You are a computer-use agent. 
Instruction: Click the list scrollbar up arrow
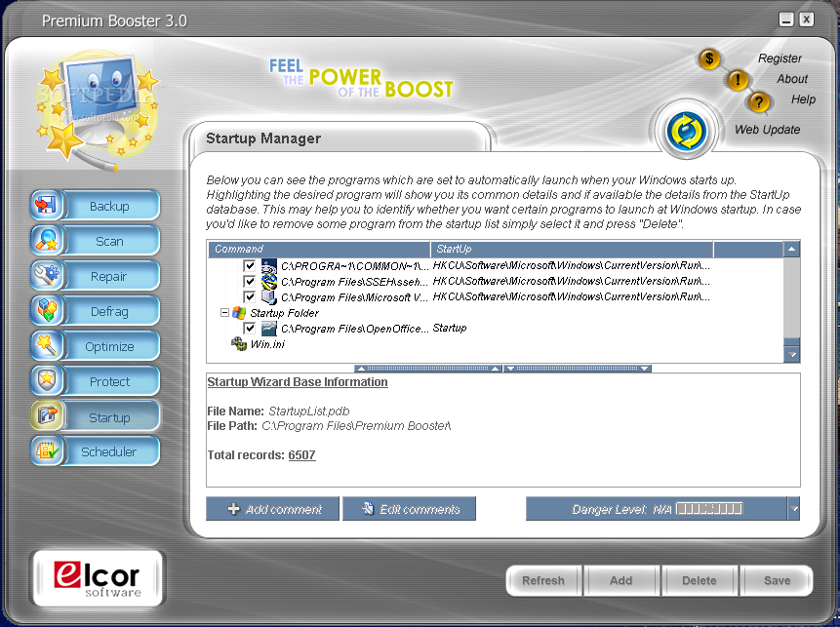point(791,250)
